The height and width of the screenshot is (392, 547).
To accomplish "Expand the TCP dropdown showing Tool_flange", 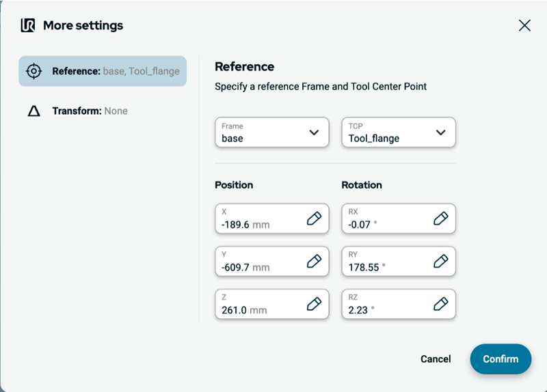I will tap(398, 132).
